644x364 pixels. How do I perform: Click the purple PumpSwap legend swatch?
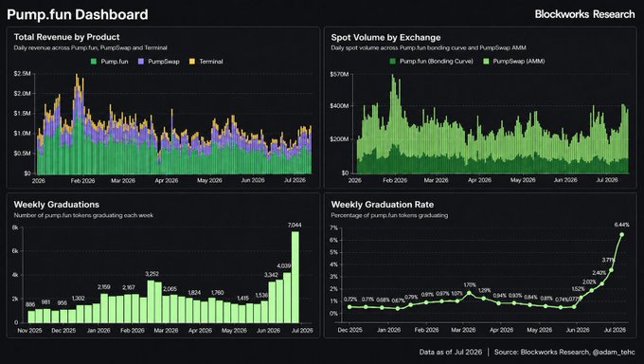pos(140,62)
